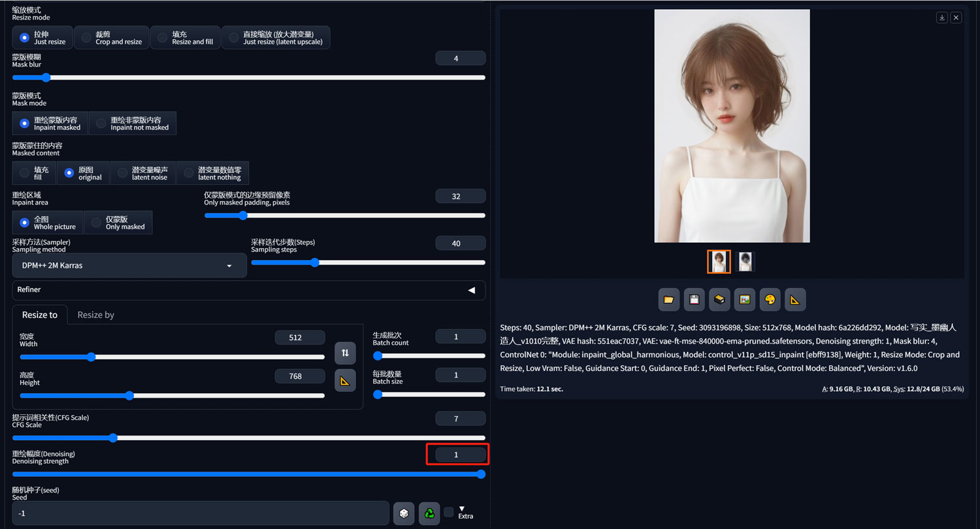This screenshot has height=529, width=980.
Task: Switch to the Resize to tab
Action: click(x=40, y=315)
